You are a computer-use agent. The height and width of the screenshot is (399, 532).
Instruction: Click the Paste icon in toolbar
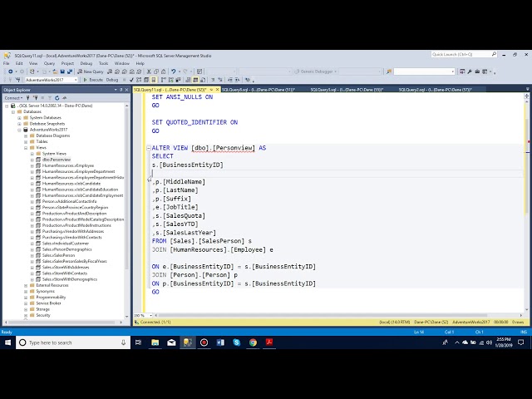pos(163,71)
